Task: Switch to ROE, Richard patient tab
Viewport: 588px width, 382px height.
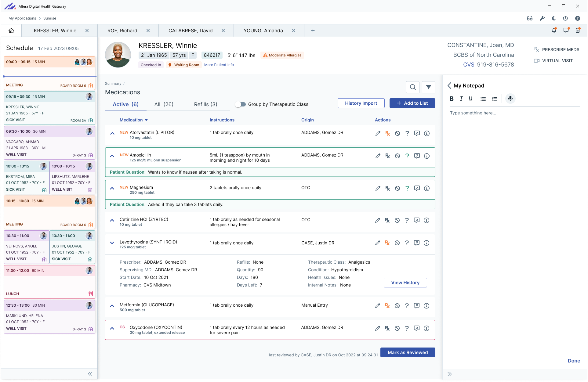Action: pos(122,31)
